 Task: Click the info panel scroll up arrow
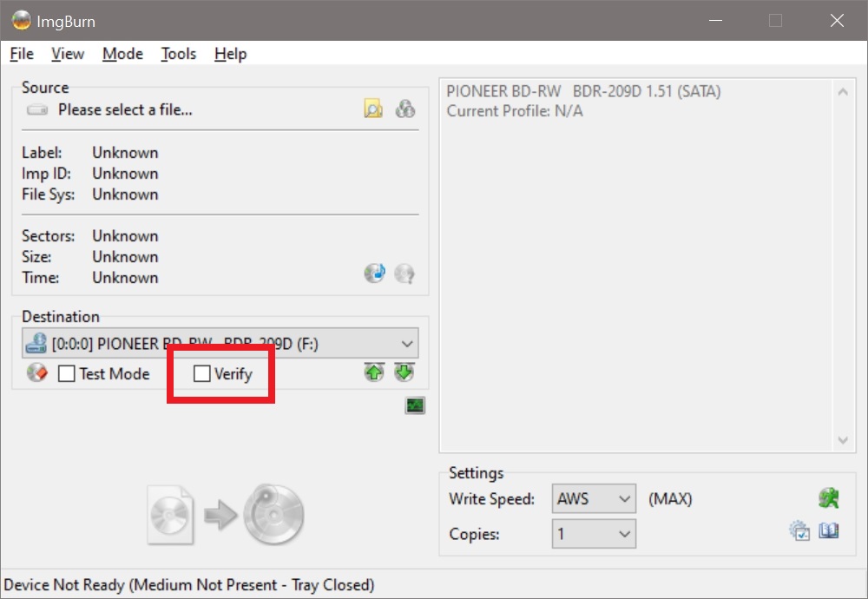(x=843, y=92)
